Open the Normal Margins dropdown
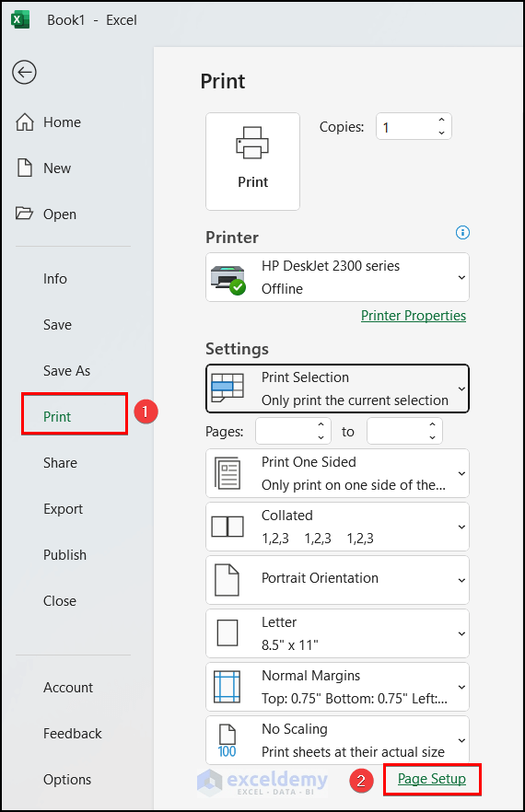The width and height of the screenshot is (525, 812). pos(461,687)
